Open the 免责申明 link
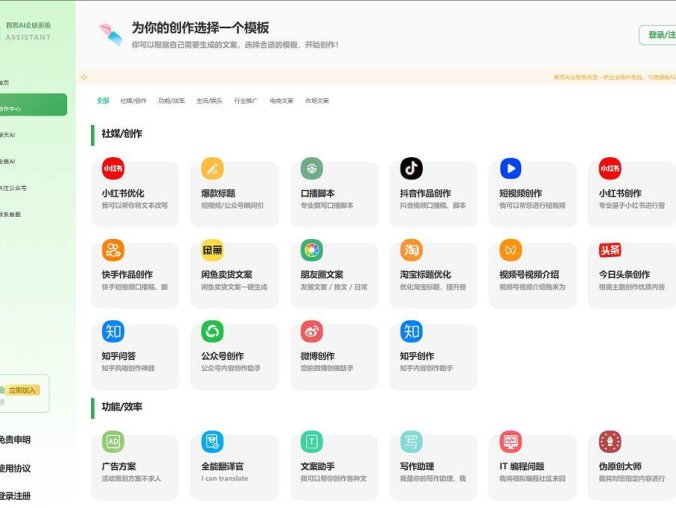The image size is (676, 508). pos(15,440)
